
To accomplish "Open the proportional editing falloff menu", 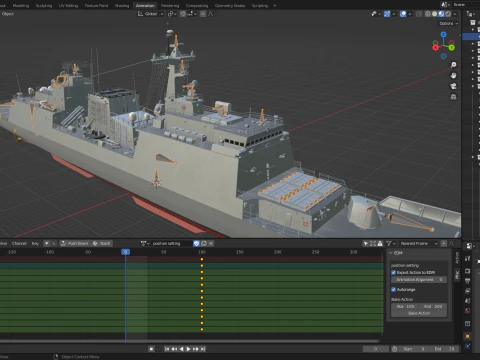I will click(x=211, y=14).
